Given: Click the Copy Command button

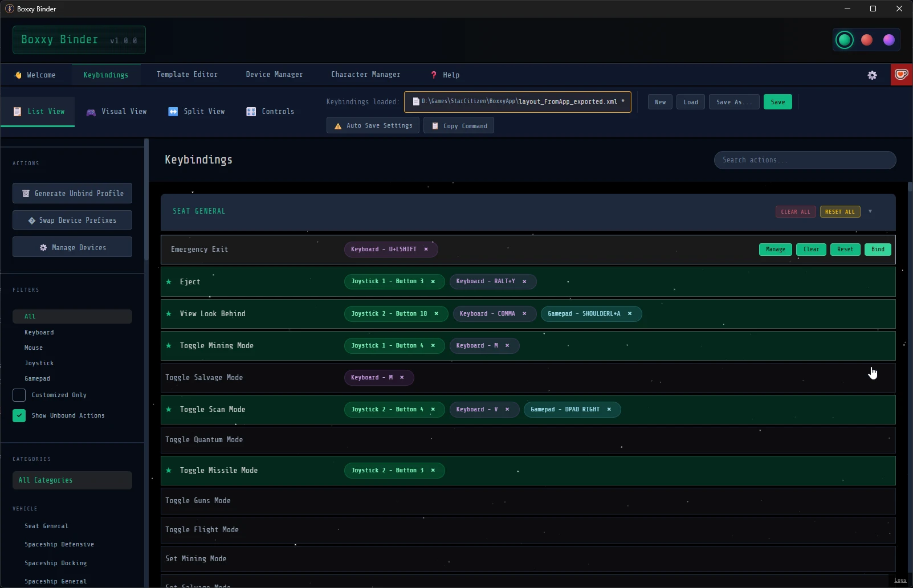Looking at the screenshot, I should 459,125.
